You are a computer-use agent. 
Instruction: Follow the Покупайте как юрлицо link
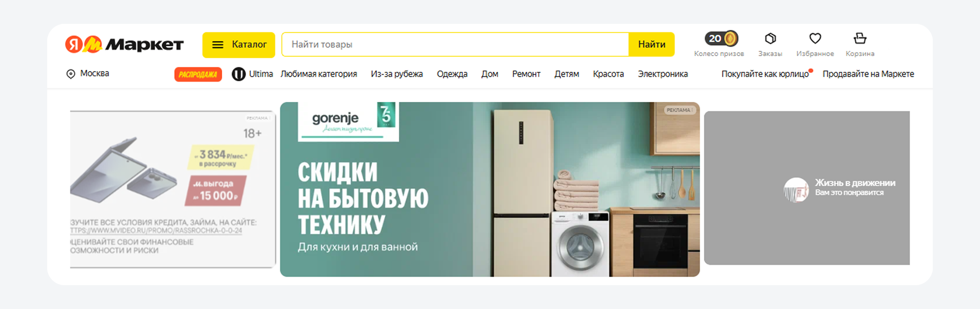[765, 74]
